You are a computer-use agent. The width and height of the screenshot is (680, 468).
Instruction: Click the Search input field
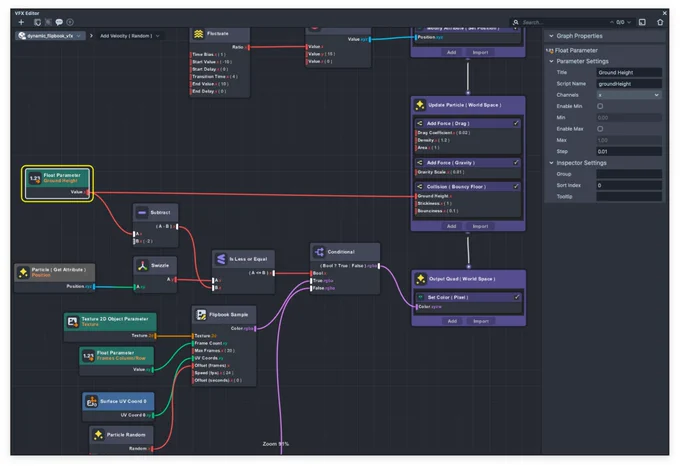pyautogui.click(x=564, y=22)
